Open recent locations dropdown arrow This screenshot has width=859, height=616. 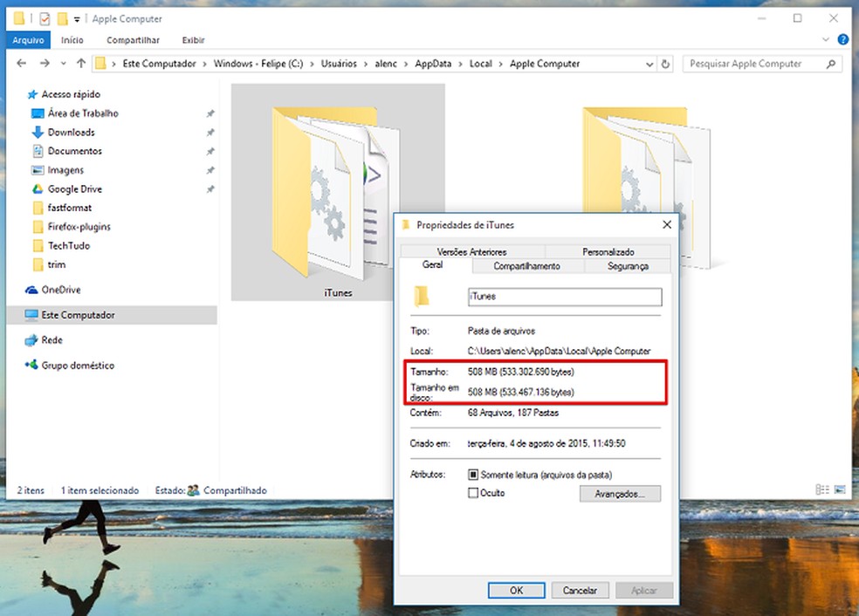(64, 64)
